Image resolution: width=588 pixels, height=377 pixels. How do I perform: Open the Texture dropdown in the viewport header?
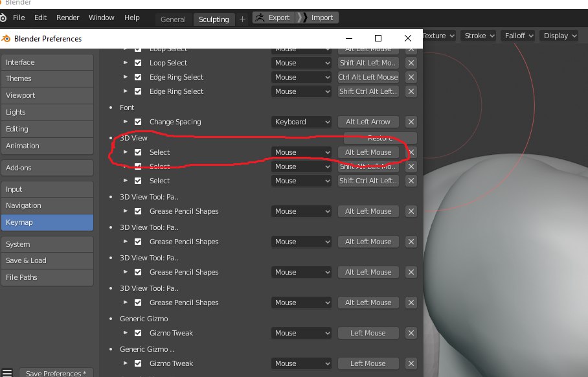439,36
